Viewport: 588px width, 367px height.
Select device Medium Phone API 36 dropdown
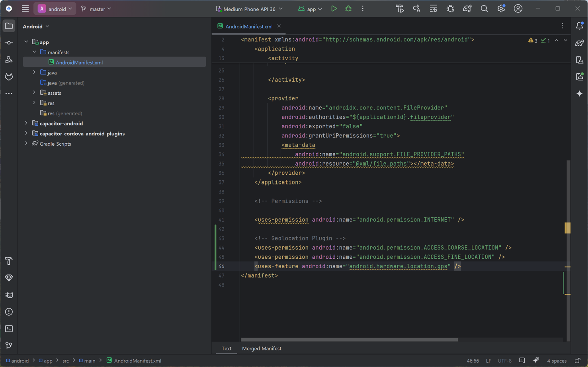click(249, 9)
